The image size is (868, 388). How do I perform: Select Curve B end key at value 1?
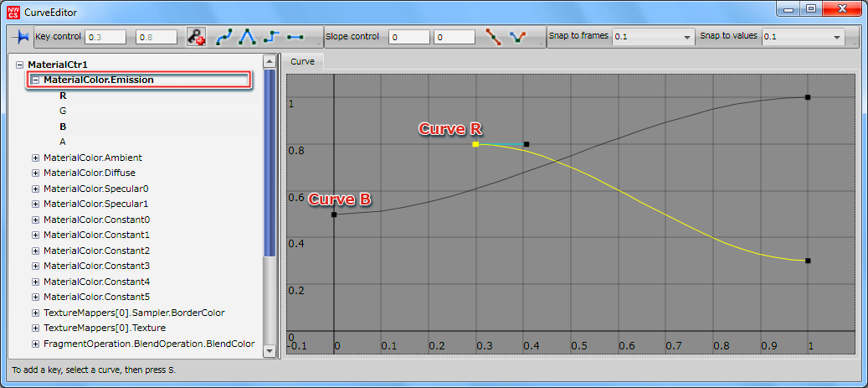(808, 97)
